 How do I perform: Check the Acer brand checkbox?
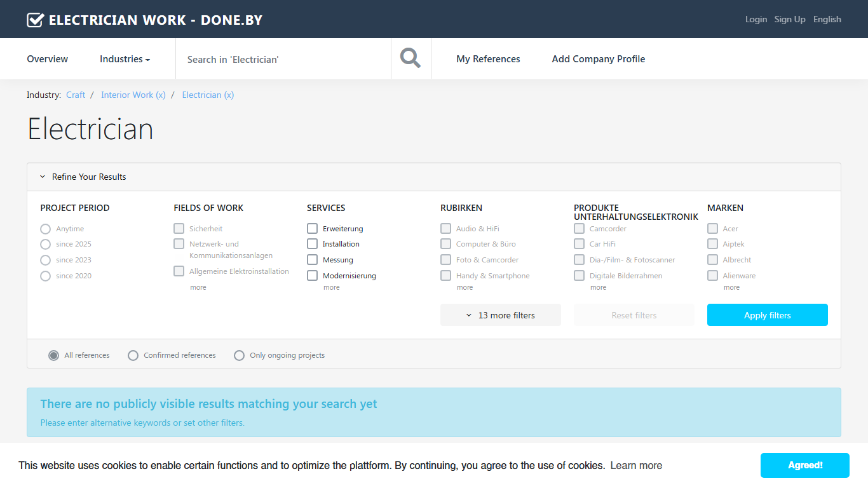[x=713, y=228]
